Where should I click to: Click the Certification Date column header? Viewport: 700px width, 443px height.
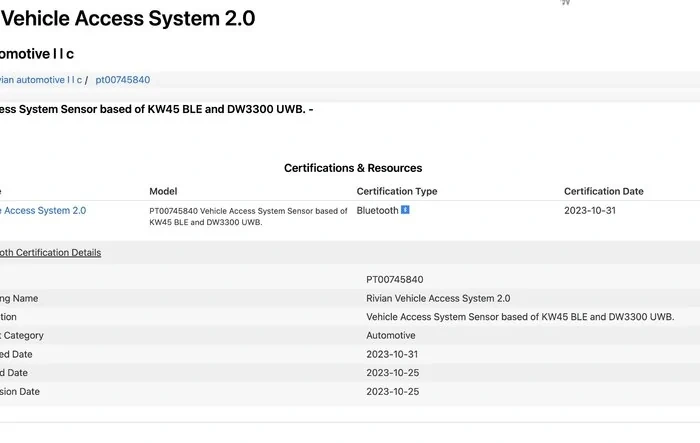[x=604, y=191]
